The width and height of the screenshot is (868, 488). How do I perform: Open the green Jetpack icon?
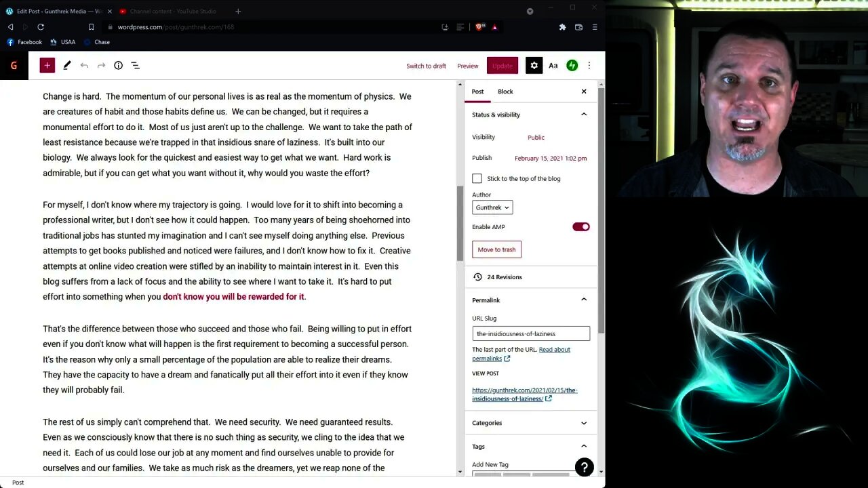(x=572, y=65)
